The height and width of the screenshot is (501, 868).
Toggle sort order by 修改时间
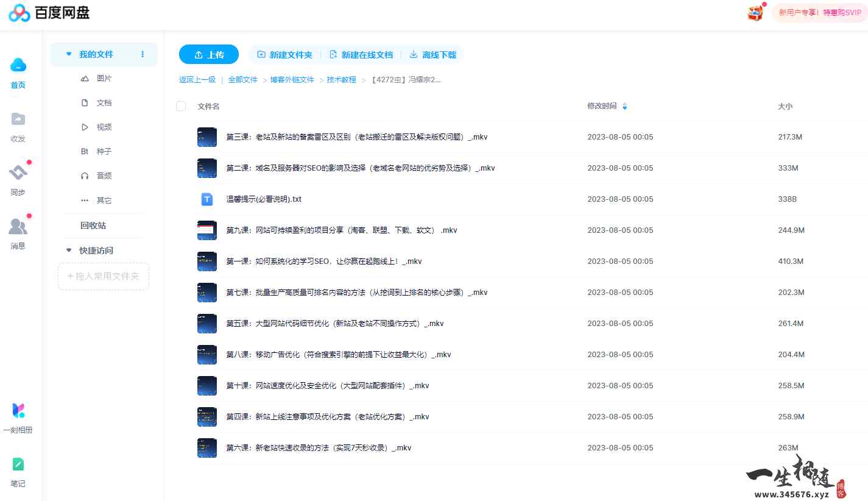624,105
